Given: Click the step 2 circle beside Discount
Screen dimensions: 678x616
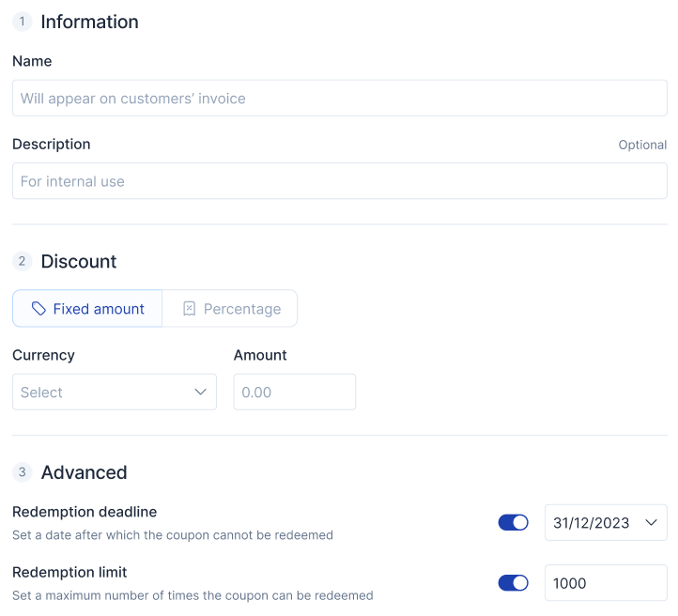Looking at the screenshot, I should (x=22, y=261).
